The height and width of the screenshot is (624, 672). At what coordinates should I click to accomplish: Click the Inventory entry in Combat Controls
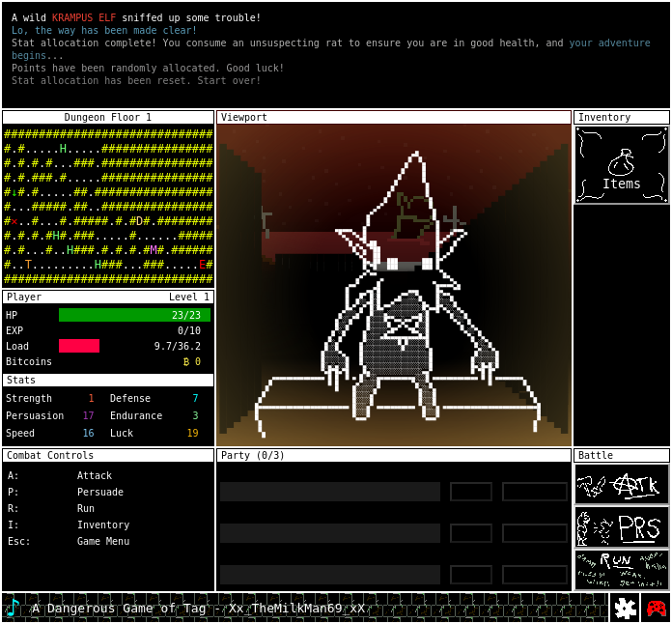pos(103,525)
